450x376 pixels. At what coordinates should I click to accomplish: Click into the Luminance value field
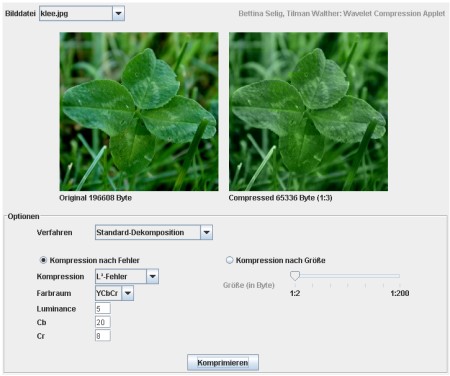click(x=103, y=309)
